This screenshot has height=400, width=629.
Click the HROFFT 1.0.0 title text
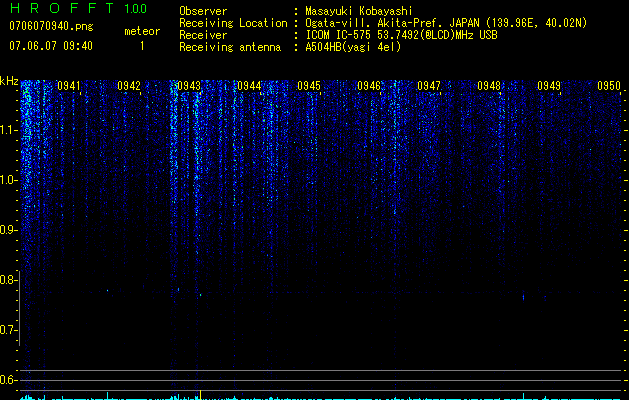(x=78, y=8)
